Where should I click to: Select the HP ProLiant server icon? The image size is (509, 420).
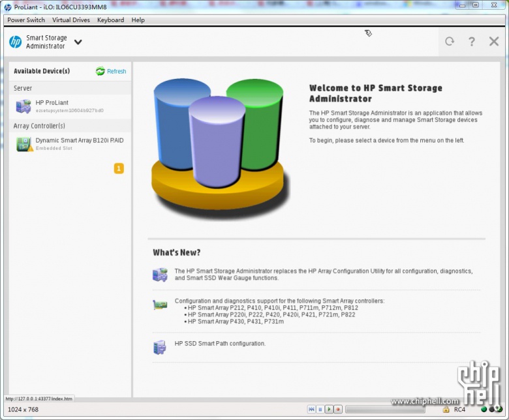(x=23, y=106)
